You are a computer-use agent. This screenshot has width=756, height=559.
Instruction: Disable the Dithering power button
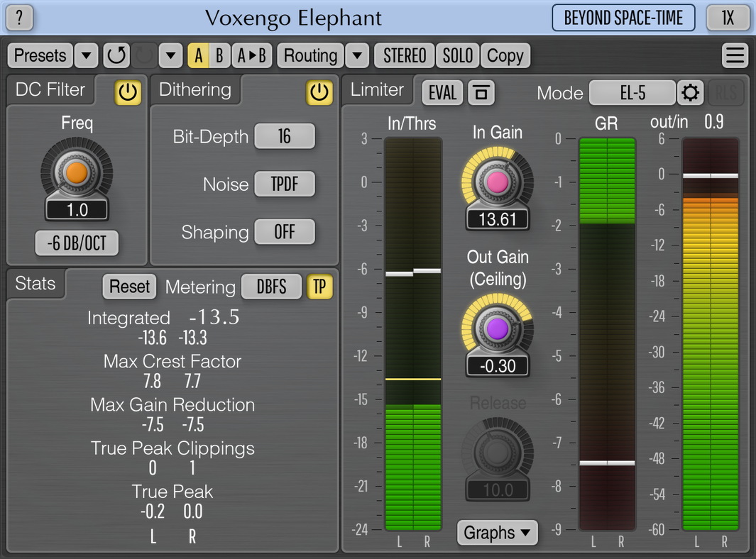(x=319, y=92)
